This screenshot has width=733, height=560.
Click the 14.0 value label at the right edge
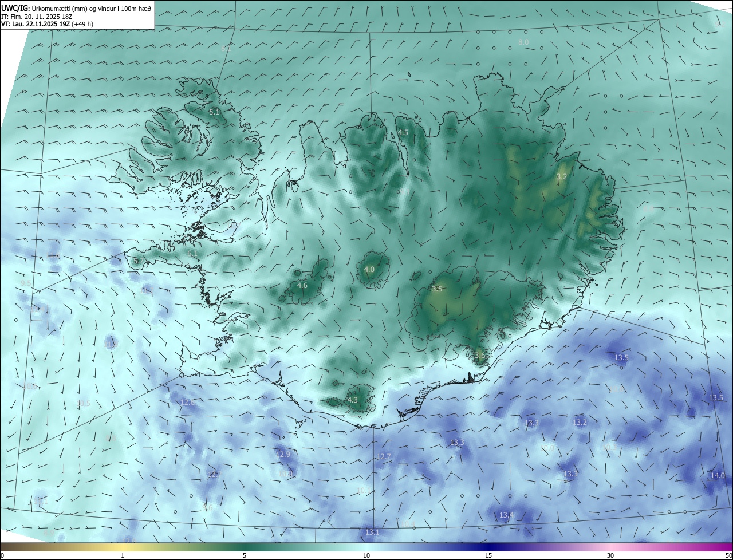click(x=718, y=475)
